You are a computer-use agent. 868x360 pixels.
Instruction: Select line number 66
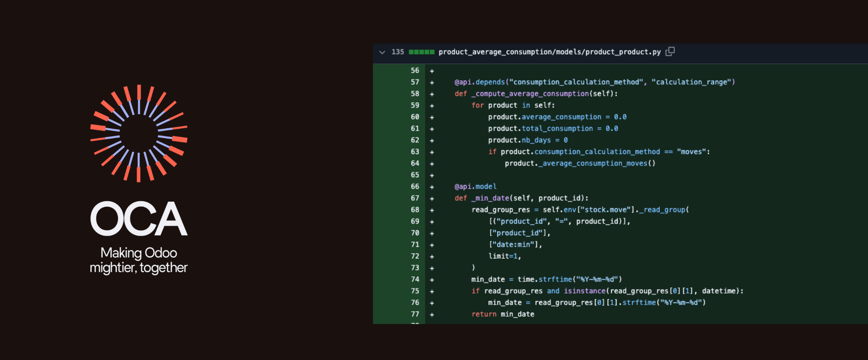pyautogui.click(x=415, y=187)
